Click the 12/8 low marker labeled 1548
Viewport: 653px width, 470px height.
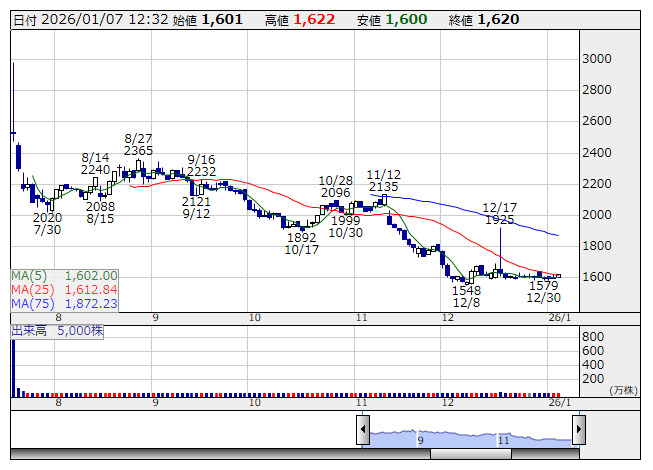(x=466, y=289)
